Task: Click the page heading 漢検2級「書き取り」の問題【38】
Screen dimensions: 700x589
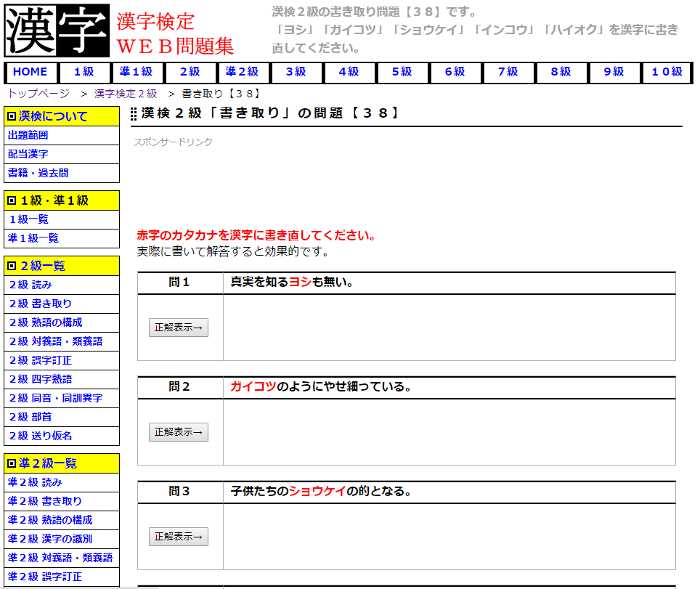Action: (269, 113)
